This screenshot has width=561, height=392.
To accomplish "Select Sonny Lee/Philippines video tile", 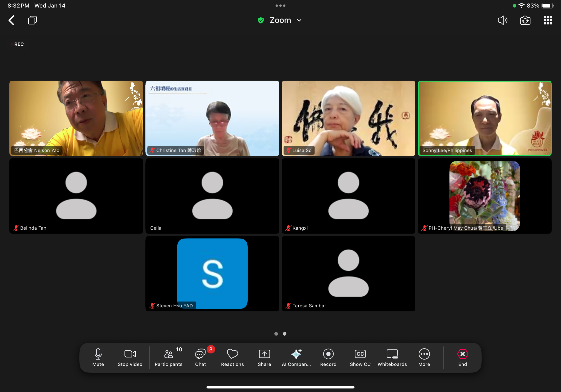I will tap(484, 118).
